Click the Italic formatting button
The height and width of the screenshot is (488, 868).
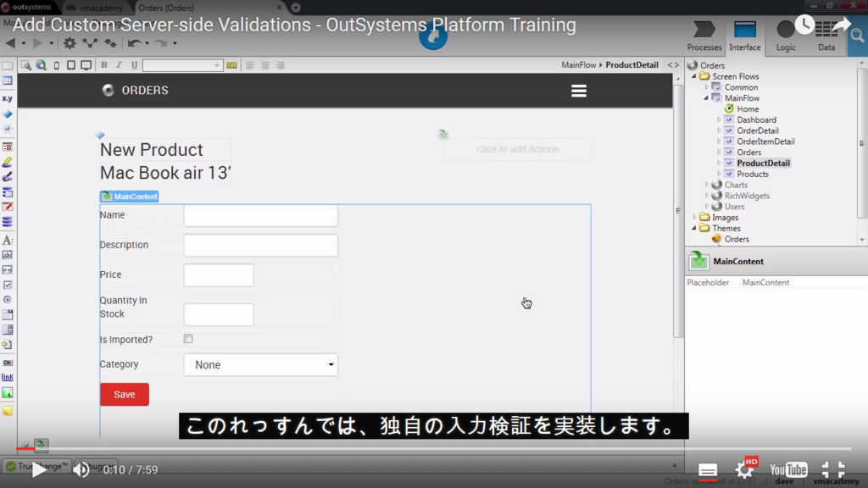119,65
